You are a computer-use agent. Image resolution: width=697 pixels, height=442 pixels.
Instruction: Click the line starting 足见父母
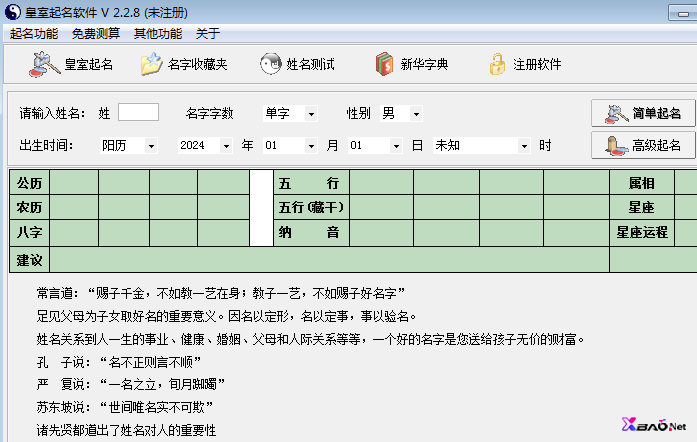(x=227, y=316)
